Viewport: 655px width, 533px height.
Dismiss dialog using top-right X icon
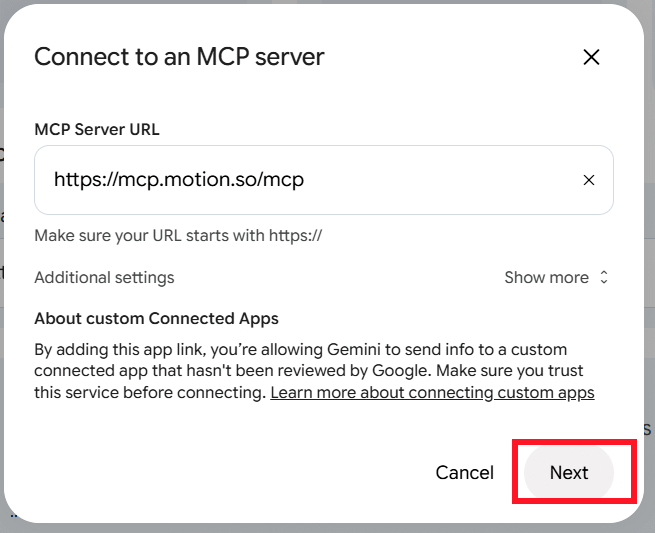click(591, 57)
